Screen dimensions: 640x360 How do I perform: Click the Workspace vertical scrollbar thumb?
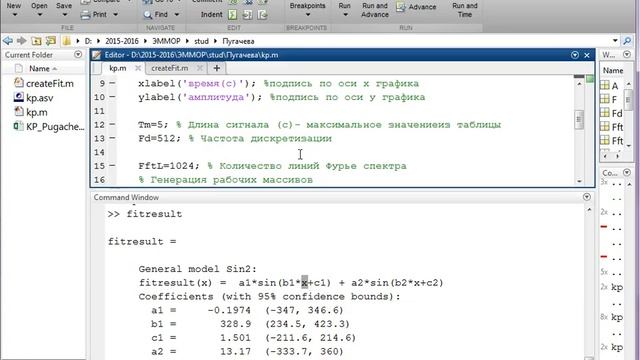(x=629, y=99)
